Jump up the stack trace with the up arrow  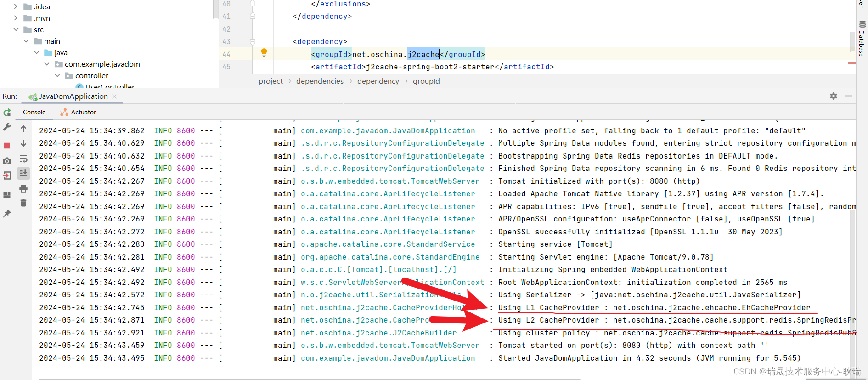coord(23,129)
